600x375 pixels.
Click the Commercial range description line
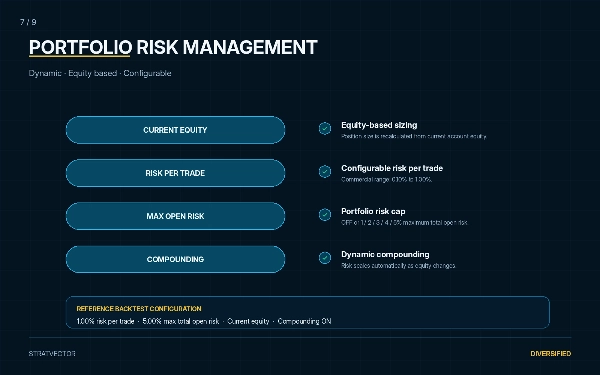tap(386, 179)
